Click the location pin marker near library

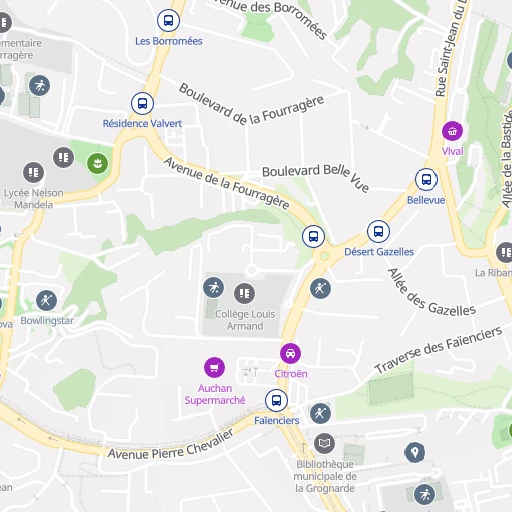(415, 452)
